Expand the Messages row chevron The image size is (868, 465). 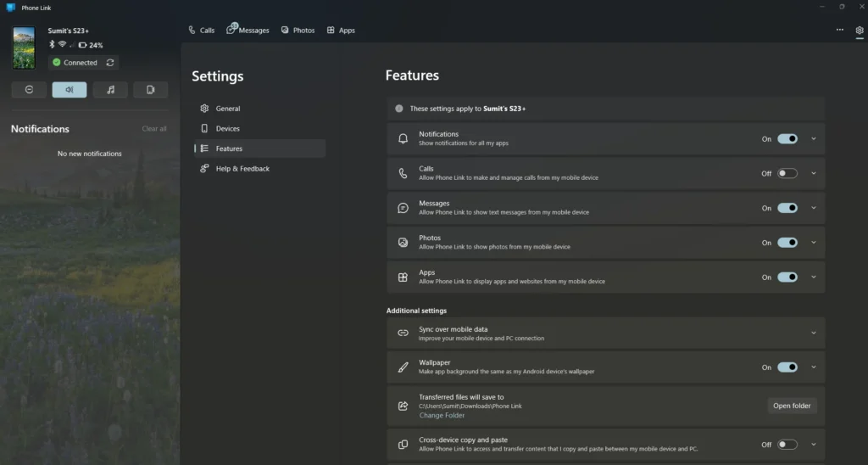click(x=813, y=208)
